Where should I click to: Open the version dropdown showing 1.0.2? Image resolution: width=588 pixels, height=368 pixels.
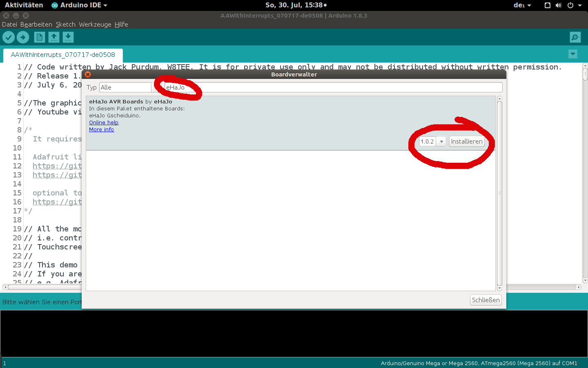(x=432, y=141)
